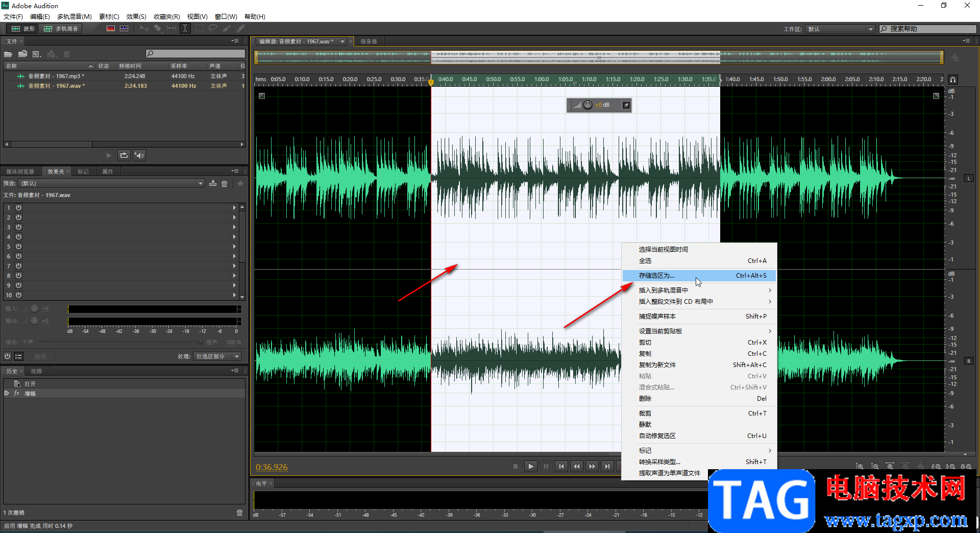This screenshot has width=980, height=533.
Task: Toggle auto-play speaker icon in Files panel
Action: [139, 155]
